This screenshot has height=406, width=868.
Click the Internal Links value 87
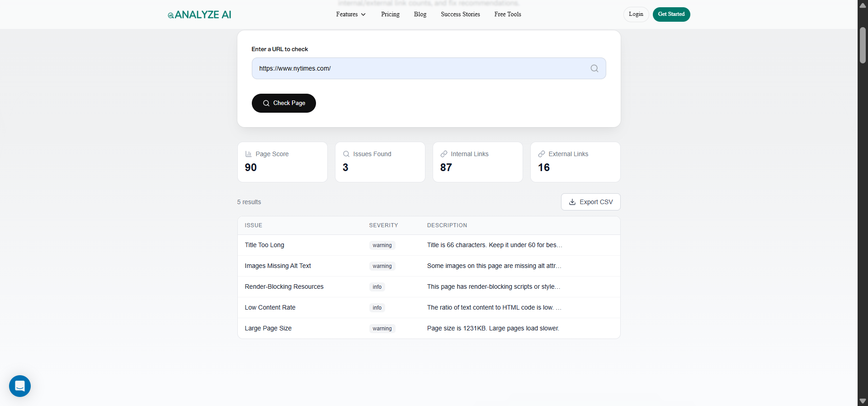tap(446, 167)
